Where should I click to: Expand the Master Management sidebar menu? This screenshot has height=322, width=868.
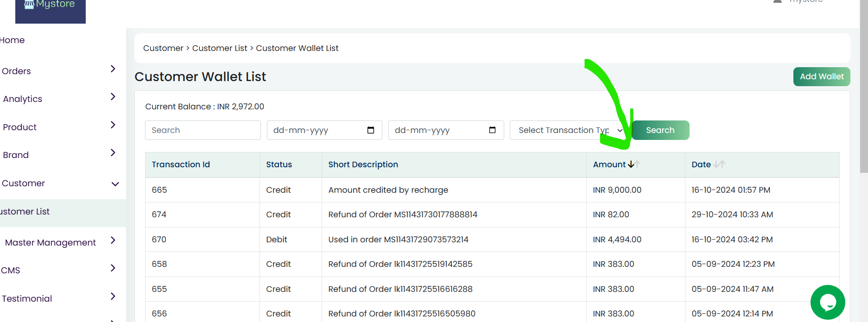click(113, 240)
